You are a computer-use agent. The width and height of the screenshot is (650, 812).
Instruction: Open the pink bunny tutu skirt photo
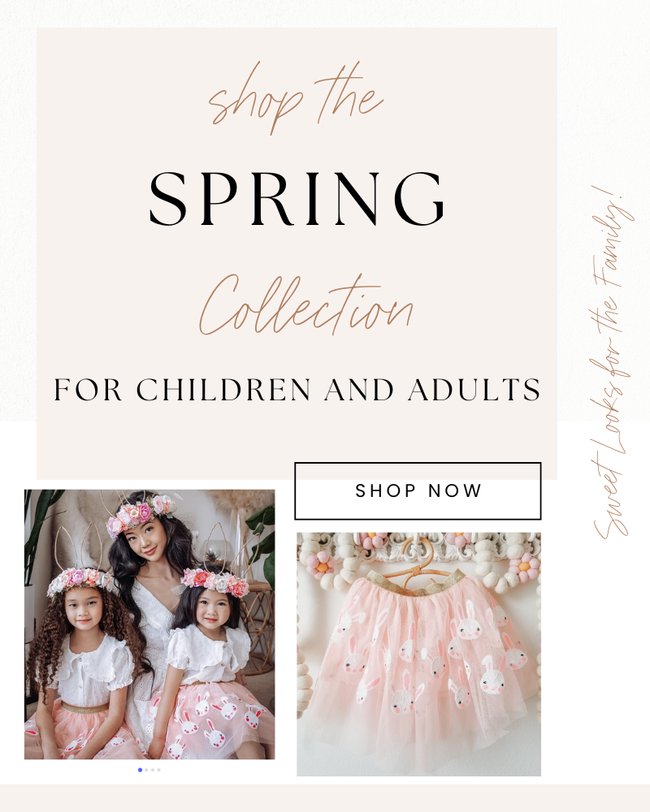click(418, 654)
